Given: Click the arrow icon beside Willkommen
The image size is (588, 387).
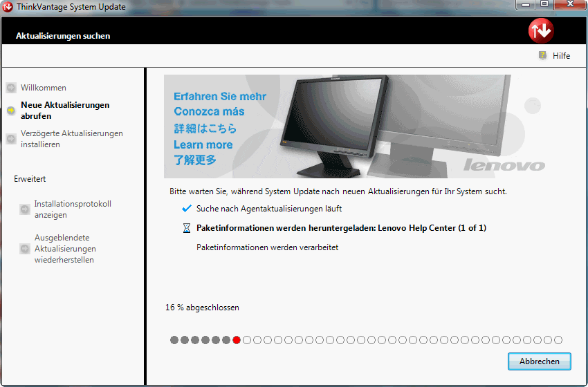Looking at the screenshot, I should pos(11,88).
